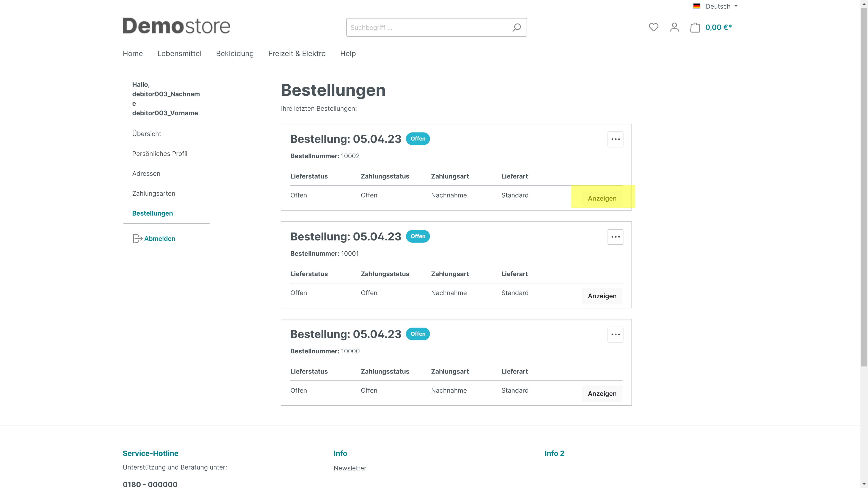Open the user account icon
The image size is (868, 488).
click(x=674, y=27)
